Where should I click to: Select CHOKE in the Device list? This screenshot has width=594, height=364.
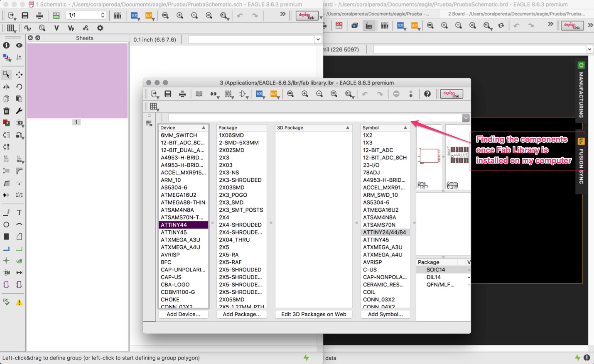pos(183,300)
